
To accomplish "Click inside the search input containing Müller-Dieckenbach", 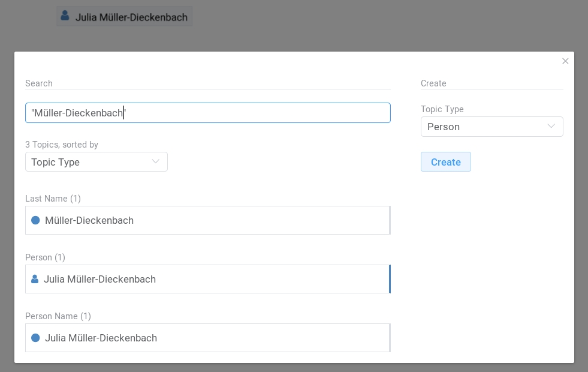I will [x=208, y=113].
